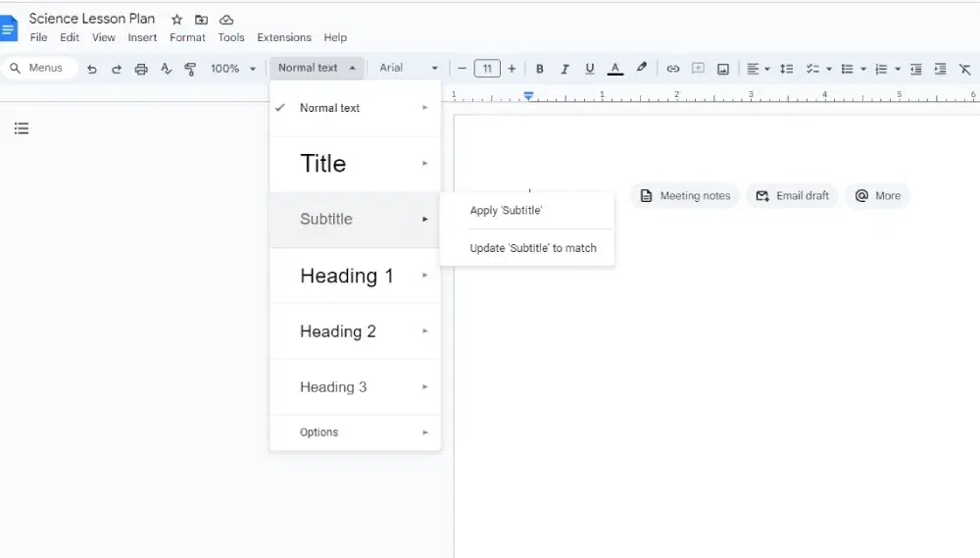Open Google Docs home icon
The width and height of the screenshot is (980, 558).
coord(8,28)
